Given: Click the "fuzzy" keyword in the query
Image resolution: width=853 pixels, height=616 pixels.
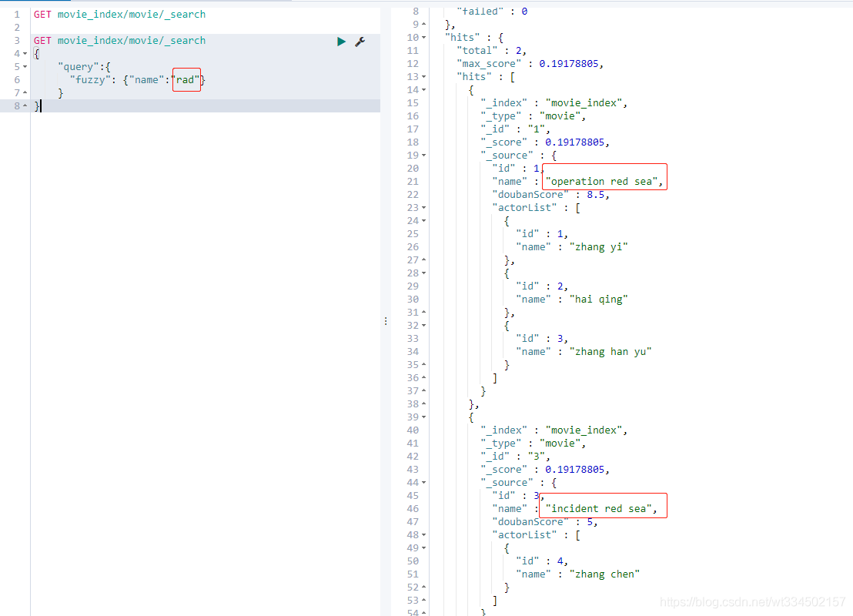Looking at the screenshot, I should [90, 80].
